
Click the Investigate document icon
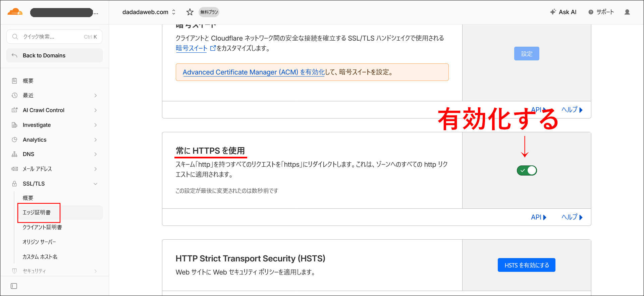[x=14, y=125]
